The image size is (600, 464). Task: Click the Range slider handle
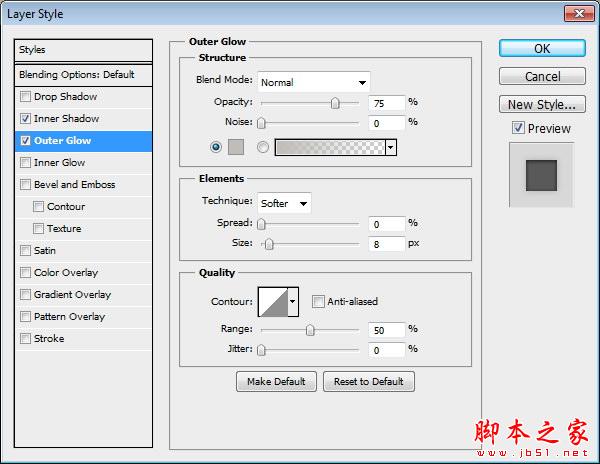(310, 330)
